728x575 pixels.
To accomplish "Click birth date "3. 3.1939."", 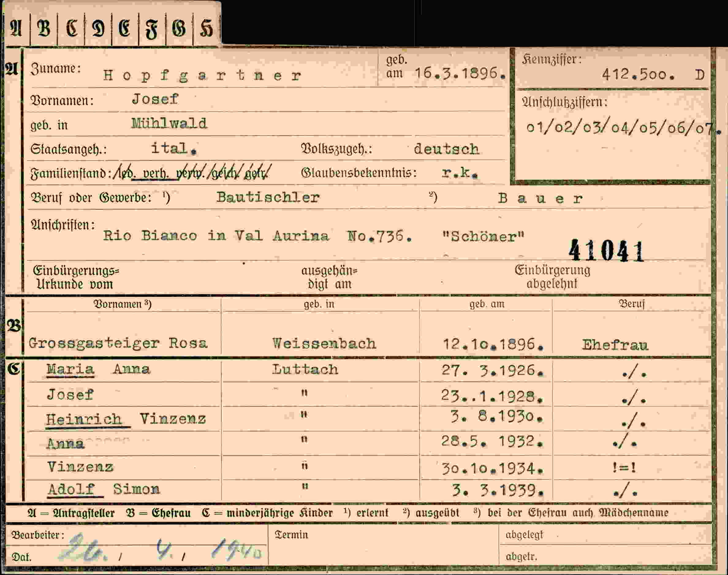I will (x=498, y=490).
